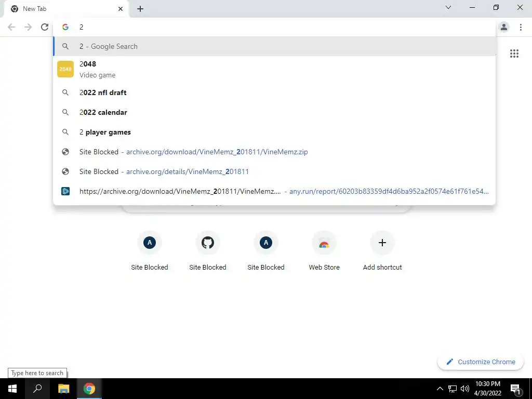Select the '2 player games' suggestion
Image resolution: width=532 pixels, height=399 pixels.
[x=274, y=132]
